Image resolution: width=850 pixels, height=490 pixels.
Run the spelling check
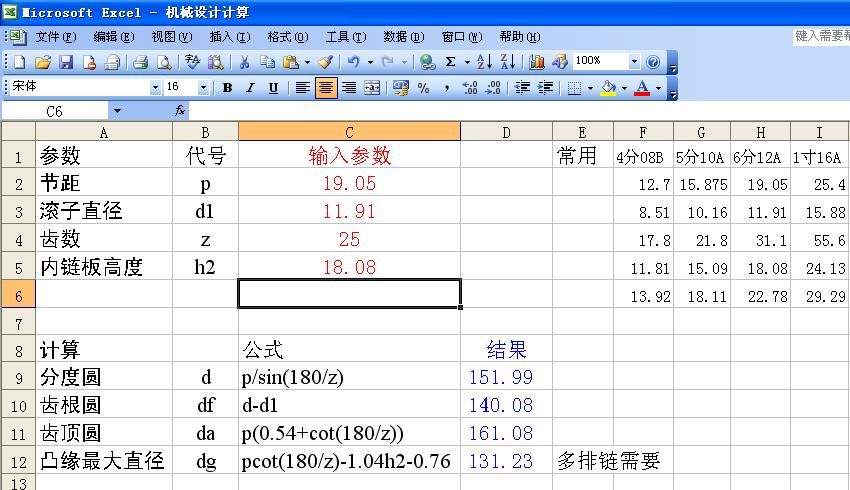coord(192,62)
